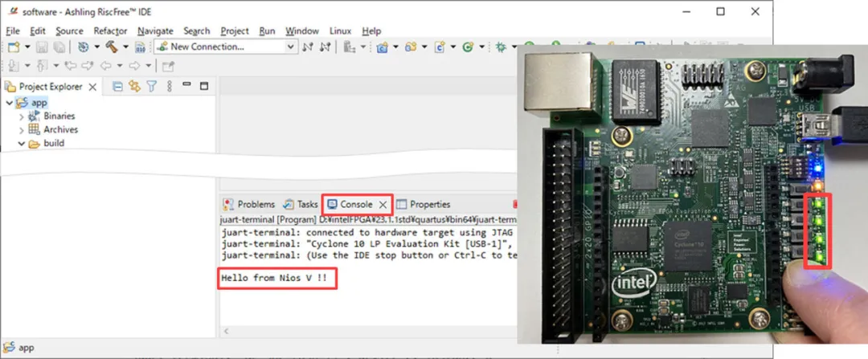This screenshot has width=868, height=359.
Task: Switch to the Properties tab
Action: coord(424,205)
